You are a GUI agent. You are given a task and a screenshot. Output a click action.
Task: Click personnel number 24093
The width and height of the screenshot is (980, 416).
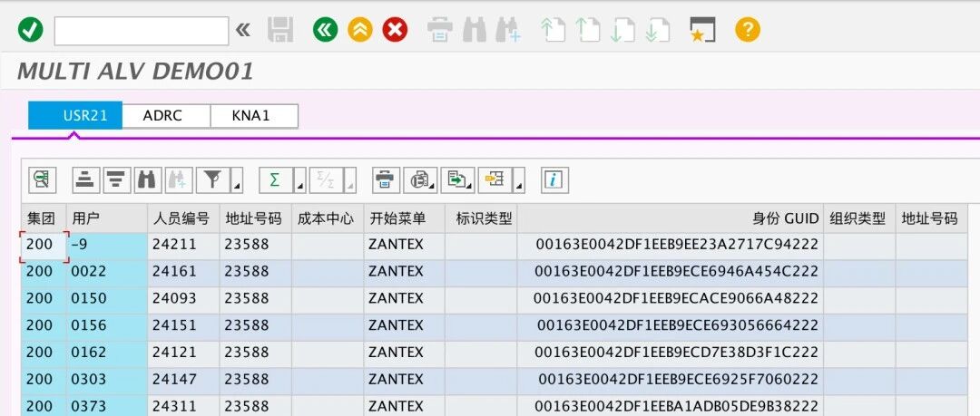183,298
